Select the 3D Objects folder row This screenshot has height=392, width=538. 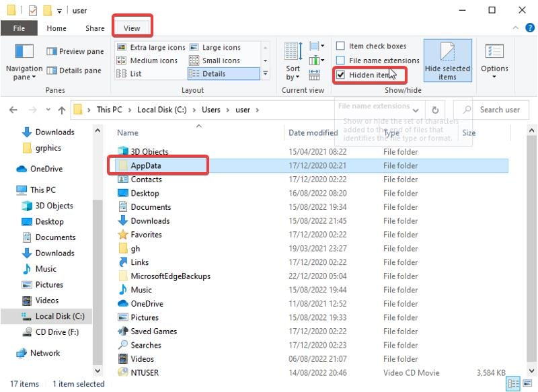click(312, 151)
